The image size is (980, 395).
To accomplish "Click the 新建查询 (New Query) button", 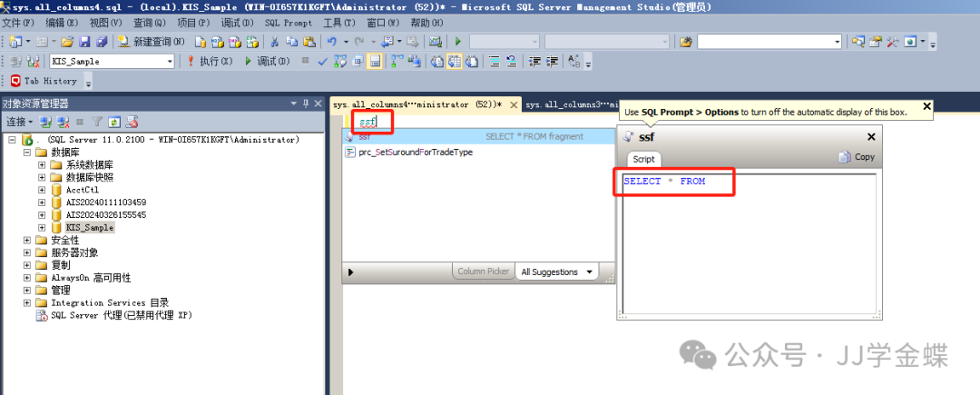I will click(x=152, y=42).
